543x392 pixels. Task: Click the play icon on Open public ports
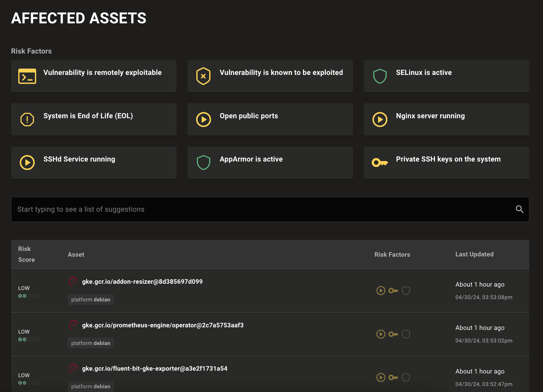[203, 119]
